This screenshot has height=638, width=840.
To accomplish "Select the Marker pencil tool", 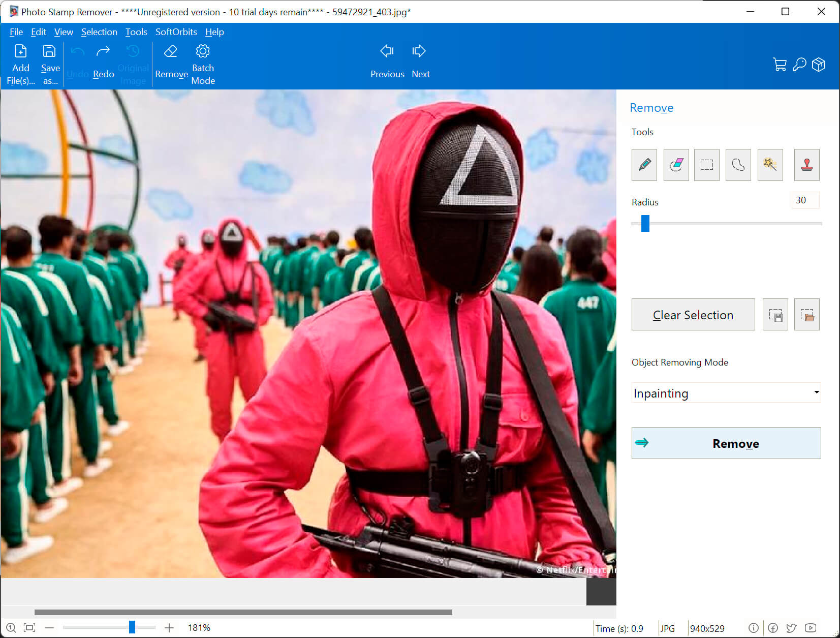I will tap(644, 165).
